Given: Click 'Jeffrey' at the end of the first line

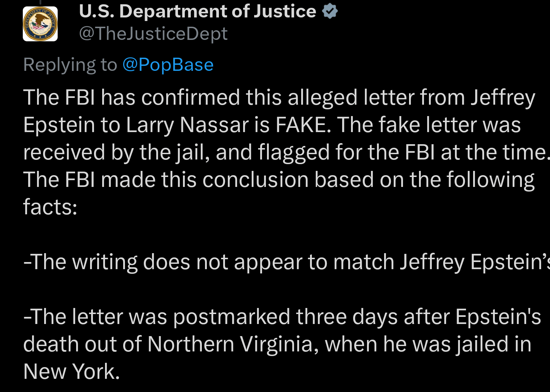Looking at the screenshot, I should click(x=503, y=98).
